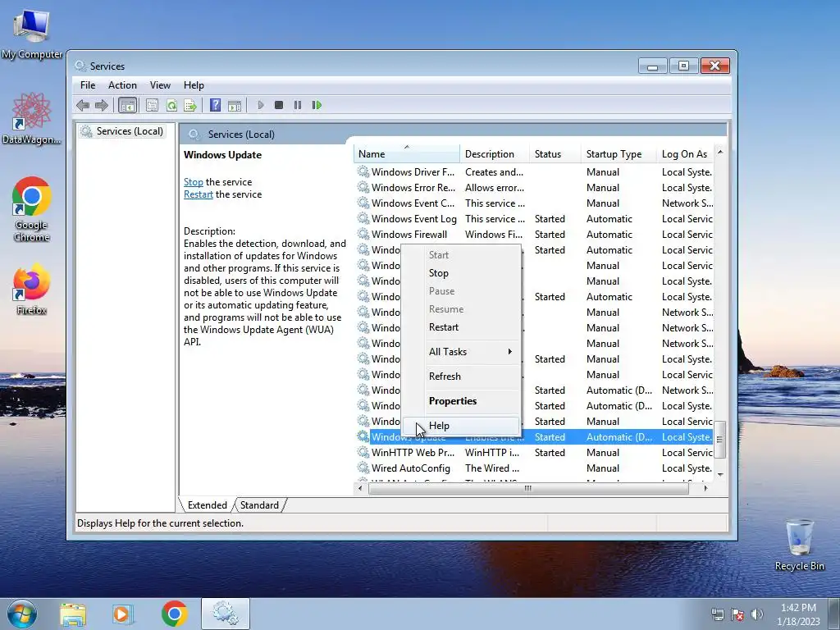Image resolution: width=840 pixels, height=630 pixels.
Task: Click the network tray icon
Action: pyautogui.click(x=717, y=614)
